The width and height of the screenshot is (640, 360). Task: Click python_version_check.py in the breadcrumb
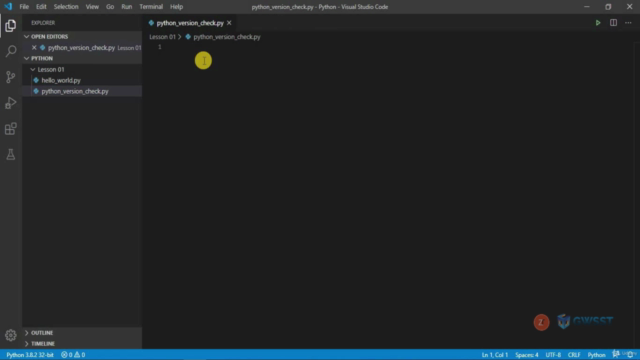pos(227,37)
